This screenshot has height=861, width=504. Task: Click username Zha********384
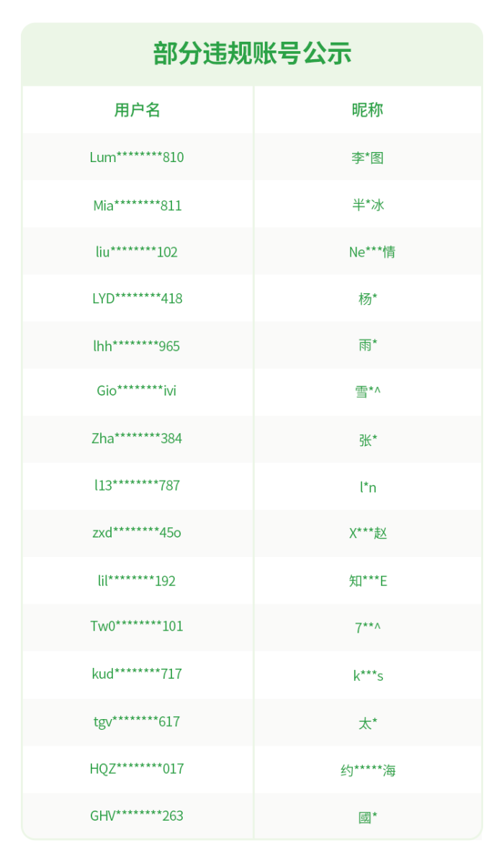pyautogui.click(x=137, y=438)
